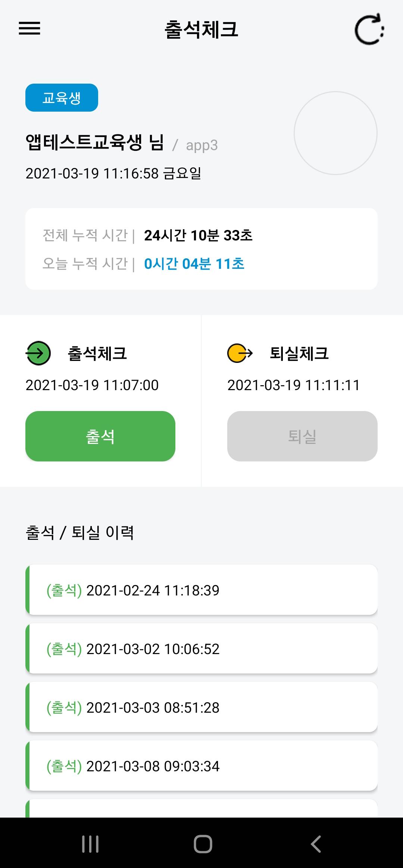Screen dimensions: 403x868
Task: Tap the 출석 / 퇴실 이력 heading
Action: pos(79,532)
